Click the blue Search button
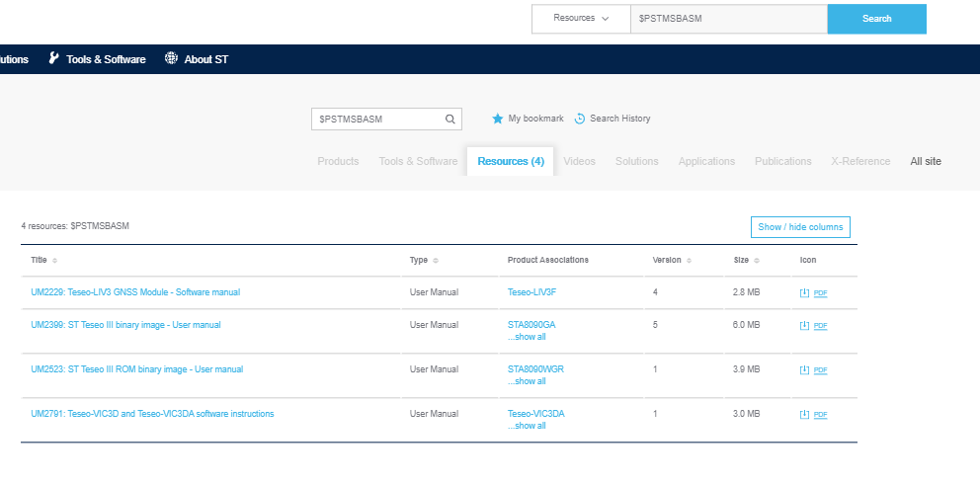Viewport: 980px width, 485px height. 877,19
